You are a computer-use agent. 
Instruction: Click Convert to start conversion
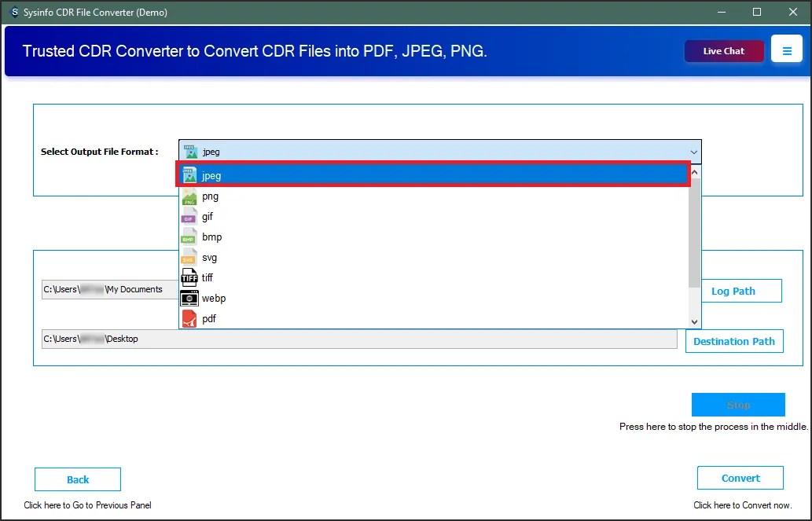[x=740, y=477]
